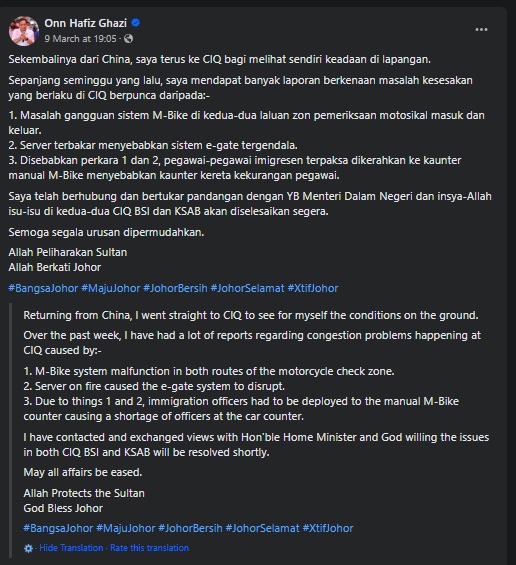Click Rate this translation
Viewport: 516px width, 565px height.
[149, 548]
